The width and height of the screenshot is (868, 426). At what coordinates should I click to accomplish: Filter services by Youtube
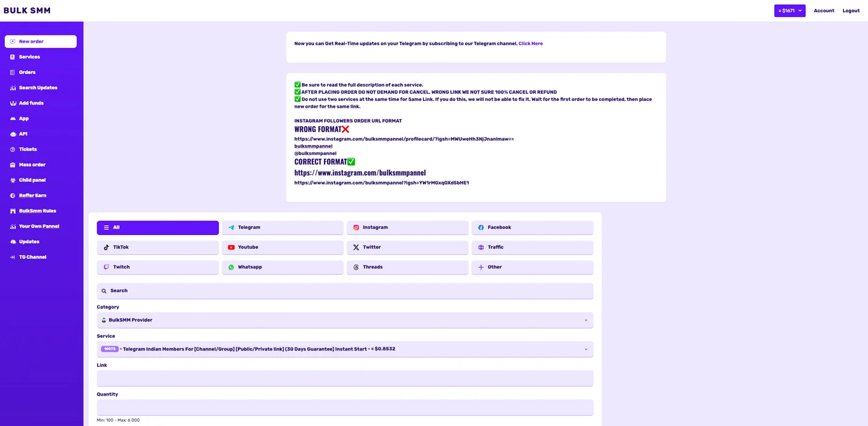click(282, 248)
